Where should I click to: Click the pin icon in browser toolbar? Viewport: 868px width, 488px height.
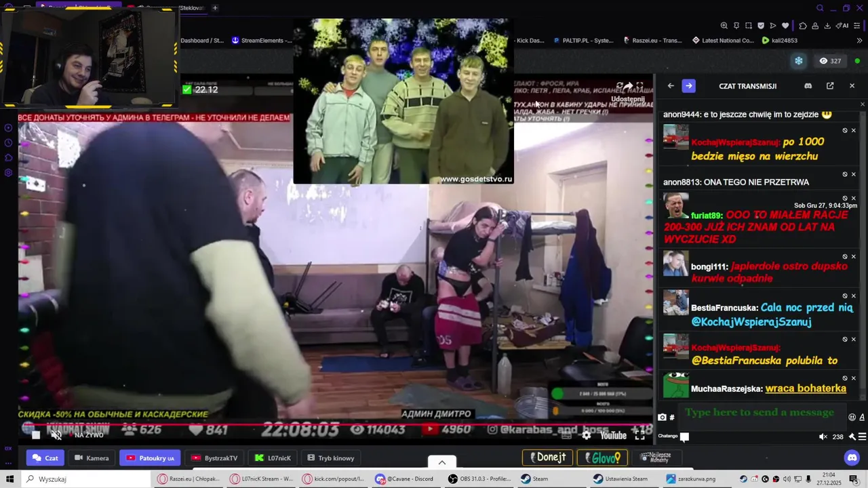pos(736,26)
